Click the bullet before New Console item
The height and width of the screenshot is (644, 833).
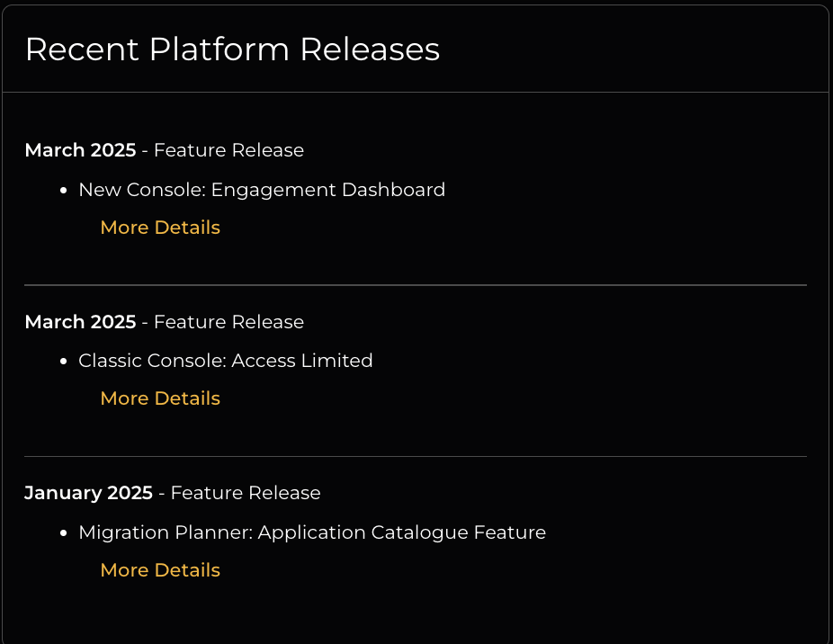tap(63, 191)
